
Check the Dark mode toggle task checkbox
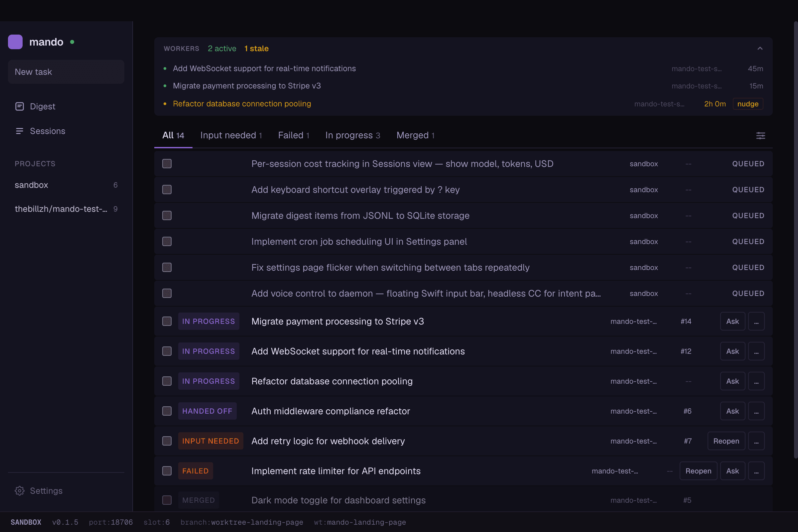coord(167,500)
